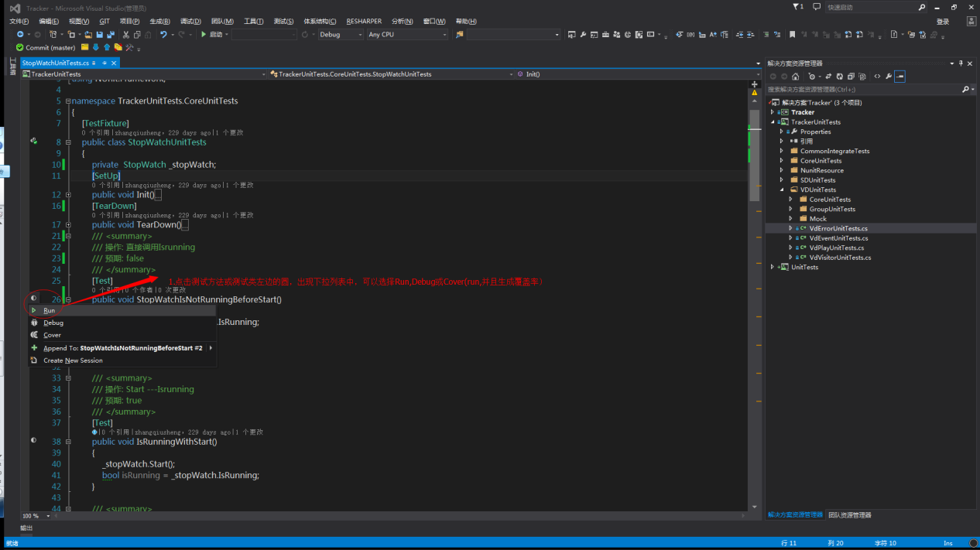Open the feedback speech bubble icon
The width and height of the screenshot is (980, 550).
pyautogui.click(x=817, y=7)
